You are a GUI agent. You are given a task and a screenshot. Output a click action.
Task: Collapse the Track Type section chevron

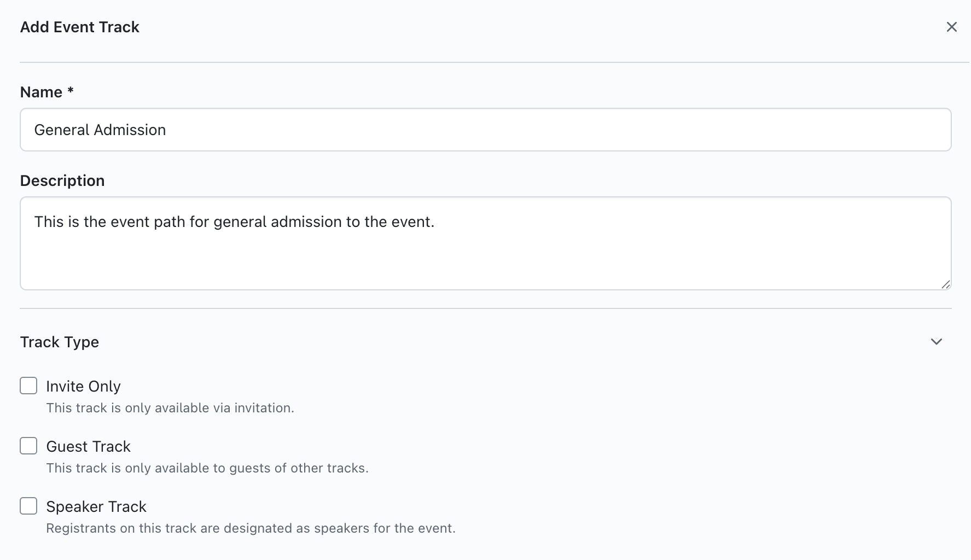tap(936, 342)
